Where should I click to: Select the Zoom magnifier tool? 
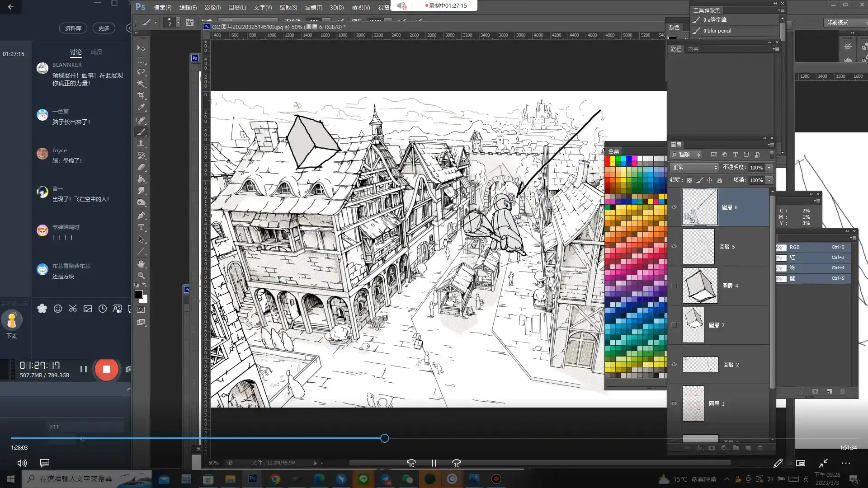(141, 276)
